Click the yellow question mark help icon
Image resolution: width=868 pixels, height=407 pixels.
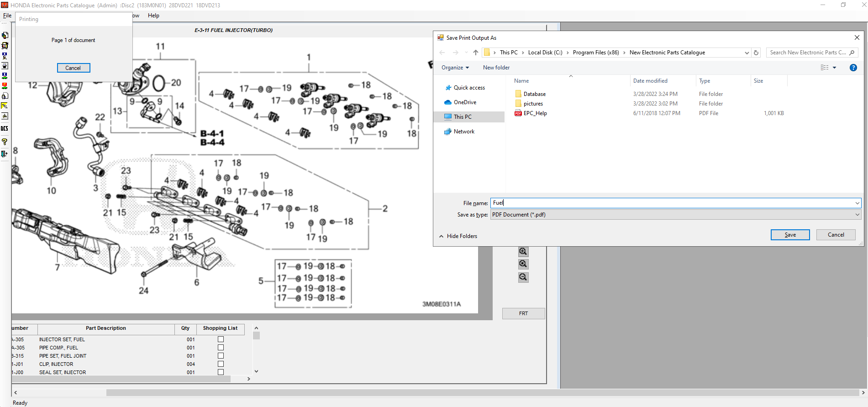5,142
